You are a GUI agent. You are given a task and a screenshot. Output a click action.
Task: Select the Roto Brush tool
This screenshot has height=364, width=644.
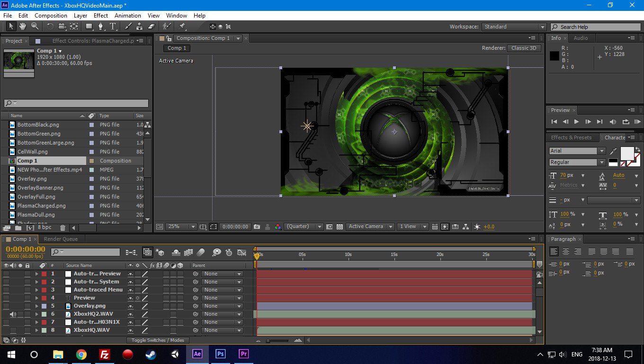tap(167, 27)
